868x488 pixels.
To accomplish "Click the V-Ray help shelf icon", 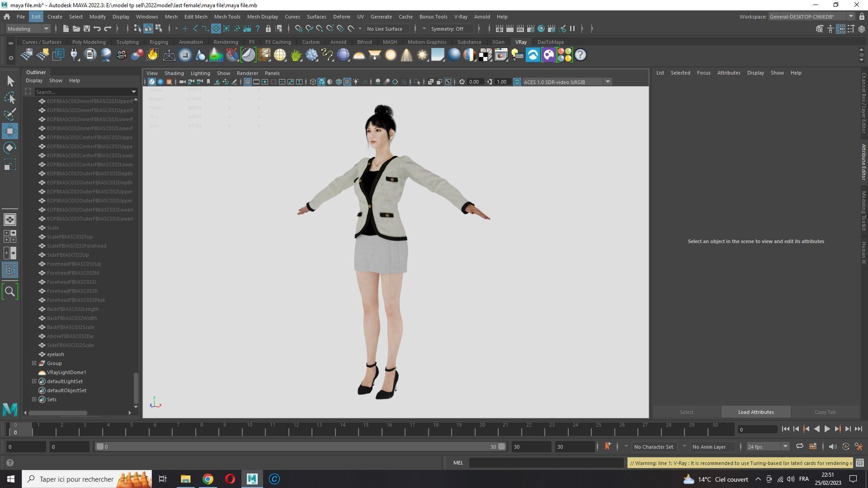I will click(580, 55).
